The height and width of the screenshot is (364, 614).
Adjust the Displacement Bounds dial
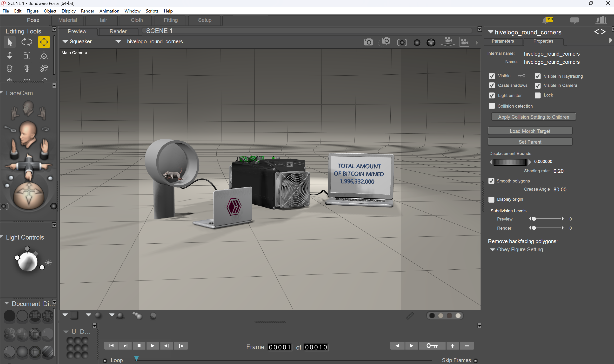click(x=510, y=162)
